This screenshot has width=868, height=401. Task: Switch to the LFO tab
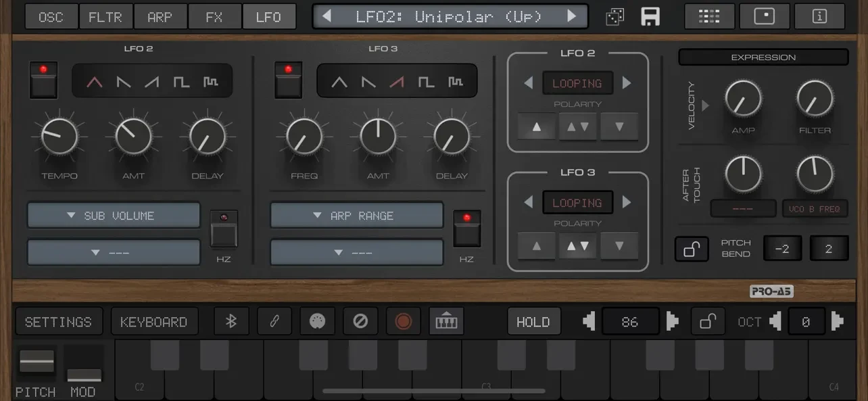[269, 17]
